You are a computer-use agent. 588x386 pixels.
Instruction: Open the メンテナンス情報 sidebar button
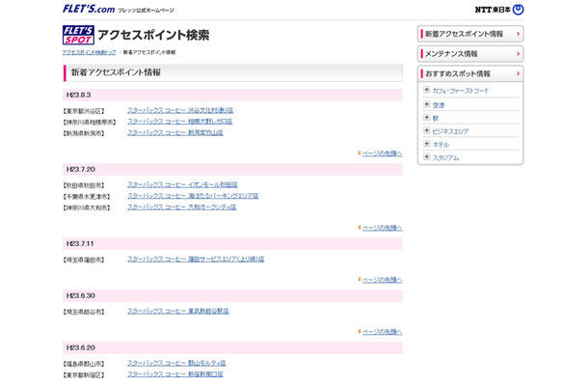pyautogui.click(x=470, y=54)
